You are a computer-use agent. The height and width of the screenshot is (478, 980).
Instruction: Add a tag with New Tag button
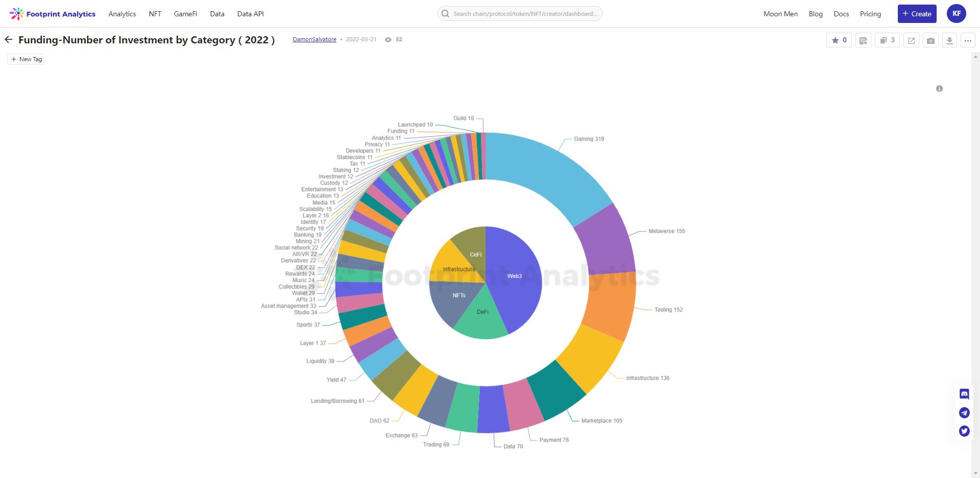[26, 59]
